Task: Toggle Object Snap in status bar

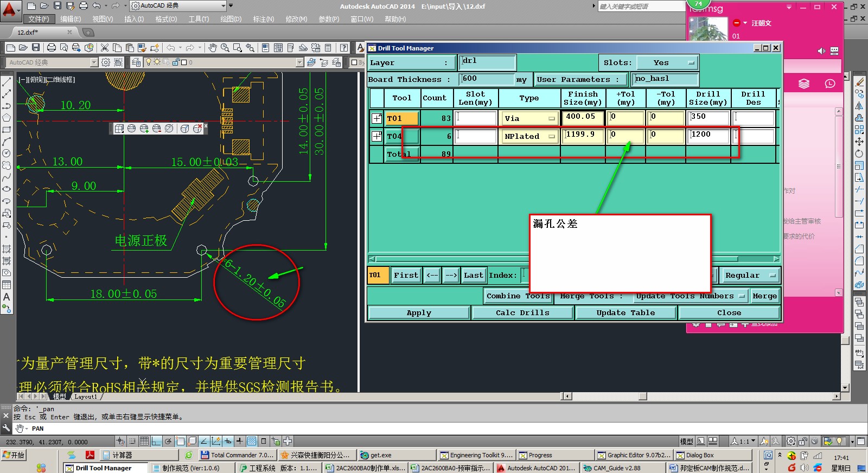Action: pos(180,441)
